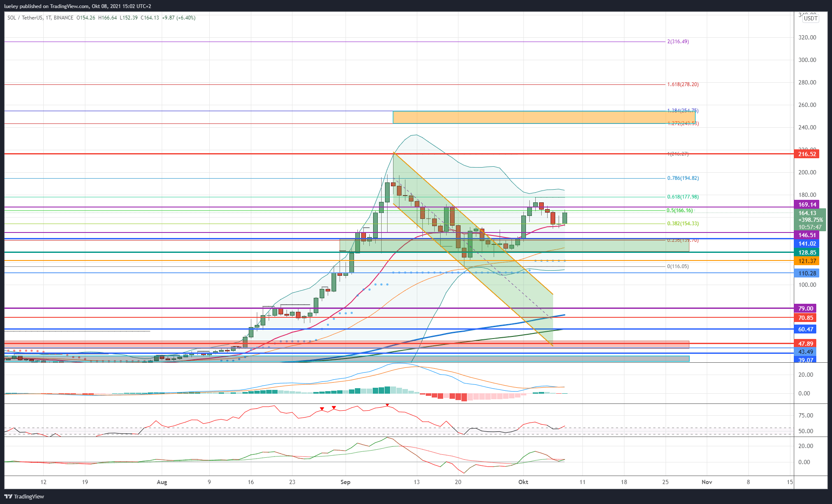
Task: Click the Sep date on time axis
Action: tap(346, 482)
